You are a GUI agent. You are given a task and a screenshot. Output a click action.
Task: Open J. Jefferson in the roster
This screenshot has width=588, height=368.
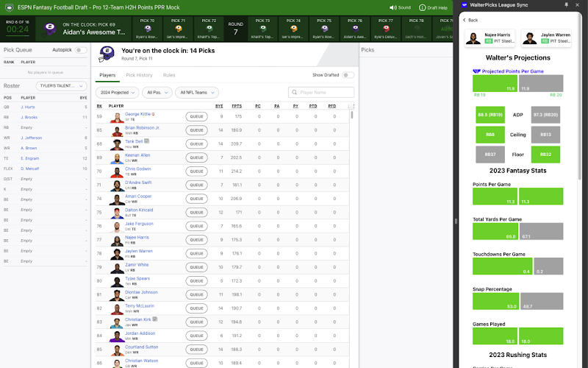click(x=31, y=138)
